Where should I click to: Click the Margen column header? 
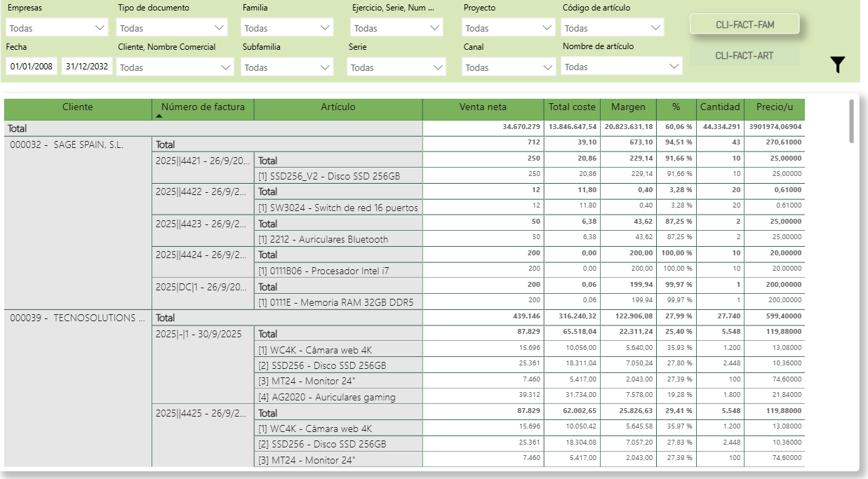pos(628,107)
